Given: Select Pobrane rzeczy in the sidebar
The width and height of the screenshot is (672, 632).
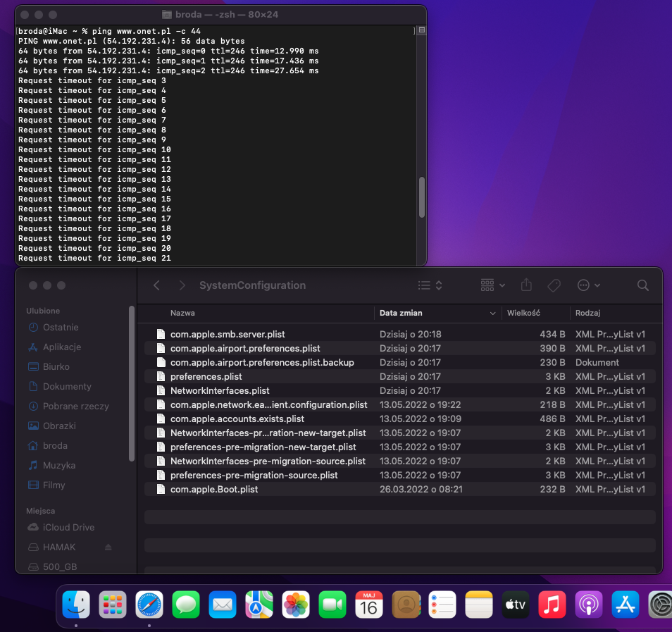Looking at the screenshot, I should [75, 406].
